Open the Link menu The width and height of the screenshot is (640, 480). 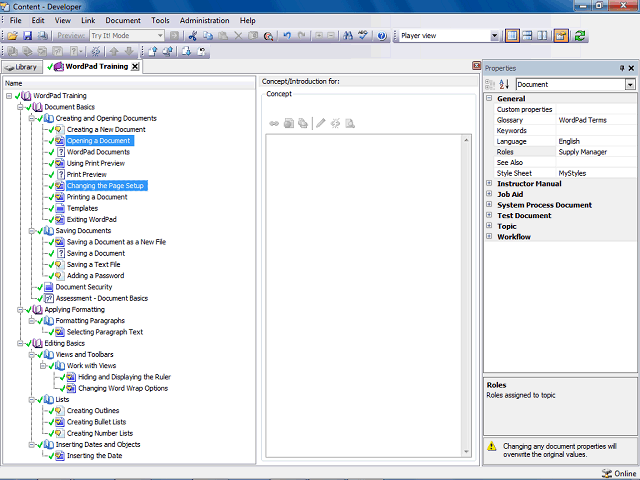88,20
